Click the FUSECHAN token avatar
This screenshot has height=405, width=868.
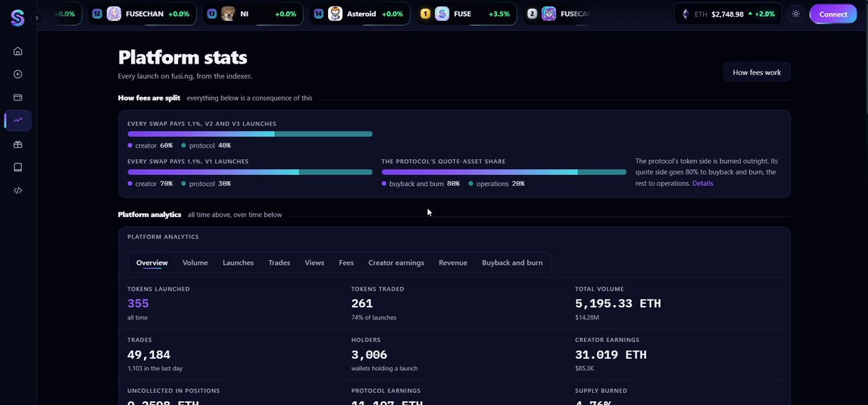(x=114, y=14)
